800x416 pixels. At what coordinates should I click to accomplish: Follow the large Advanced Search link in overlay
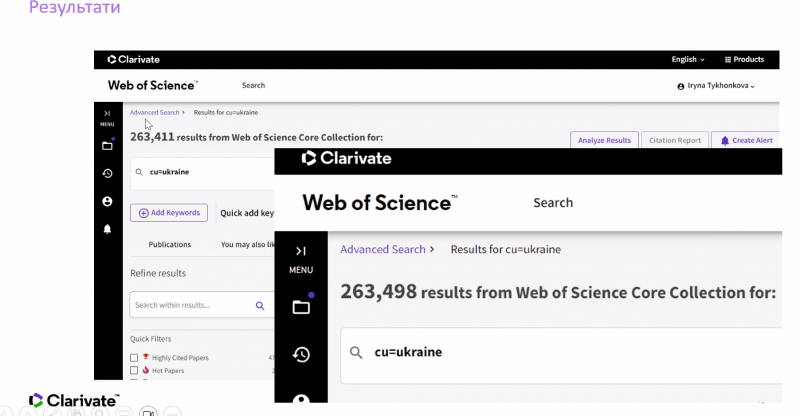383,249
